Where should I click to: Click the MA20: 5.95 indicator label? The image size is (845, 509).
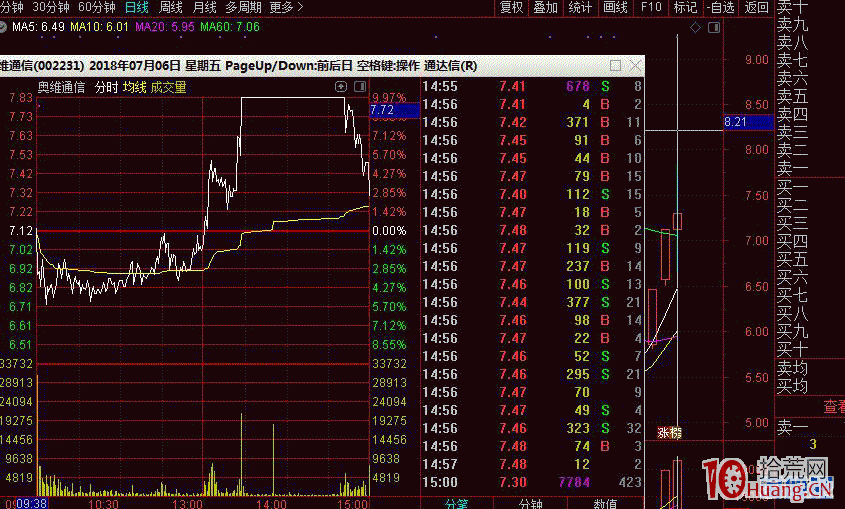pyautogui.click(x=164, y=26)
